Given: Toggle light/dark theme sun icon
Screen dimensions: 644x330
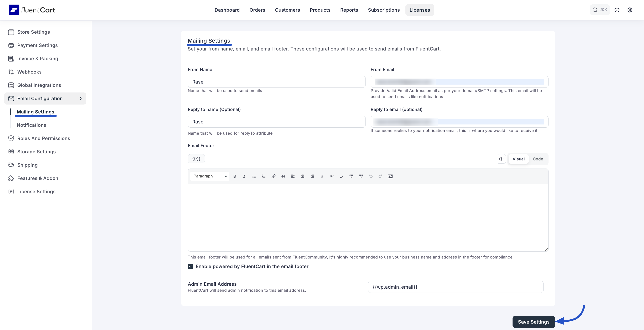Looking at the screenshot, I should click(x=617, y=10).
